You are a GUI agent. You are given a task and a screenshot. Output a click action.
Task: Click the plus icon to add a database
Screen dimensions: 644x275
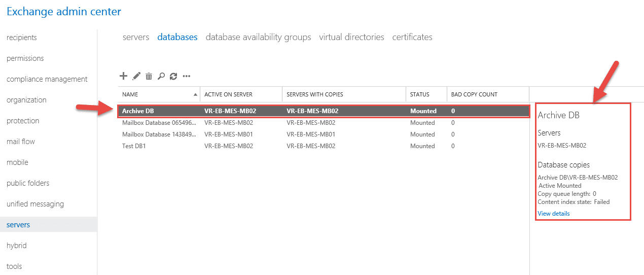[123, 76]
